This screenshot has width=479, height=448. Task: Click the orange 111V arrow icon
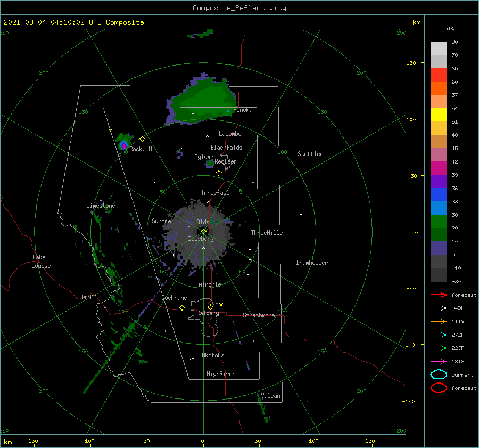point(439,321)
